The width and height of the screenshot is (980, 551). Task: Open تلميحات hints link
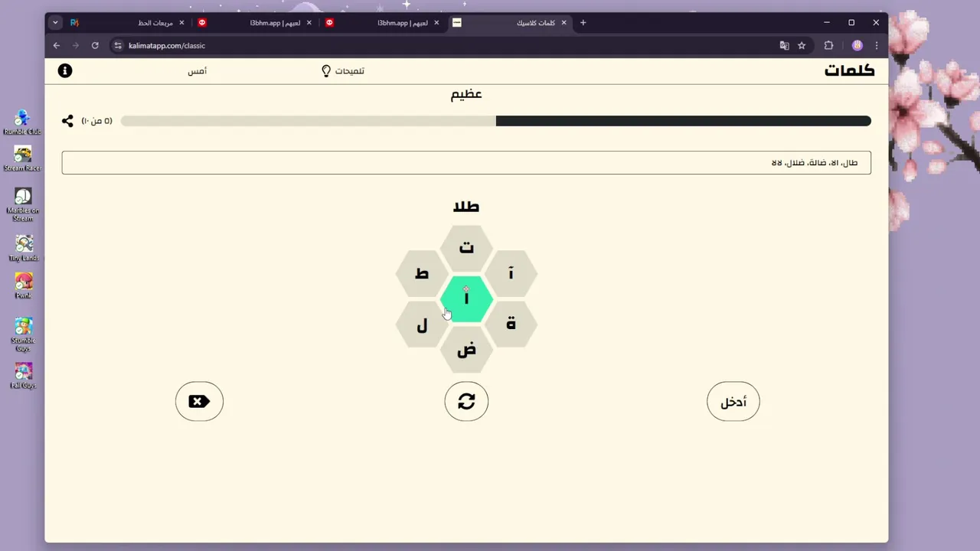click(x=350, y=70)
